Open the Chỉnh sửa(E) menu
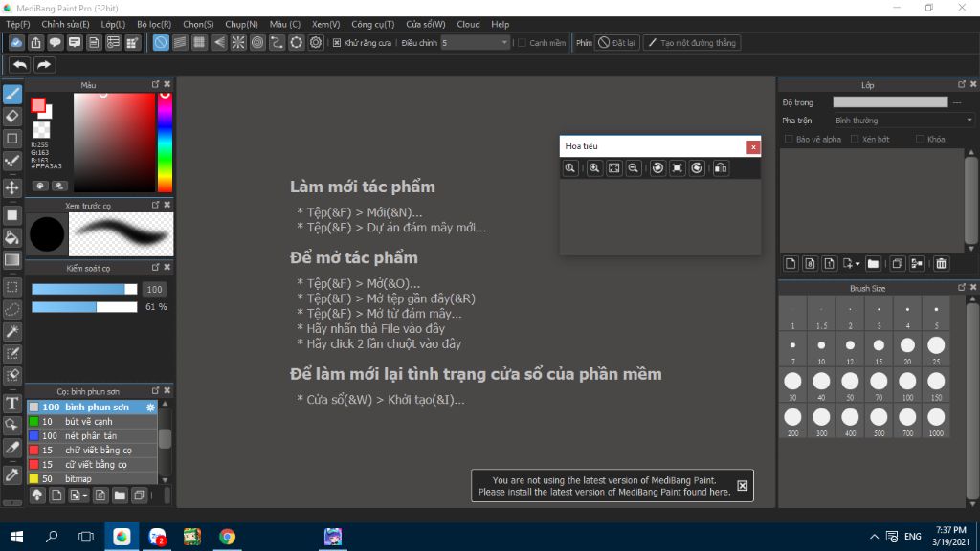980x551 pixels. point(65,24)
